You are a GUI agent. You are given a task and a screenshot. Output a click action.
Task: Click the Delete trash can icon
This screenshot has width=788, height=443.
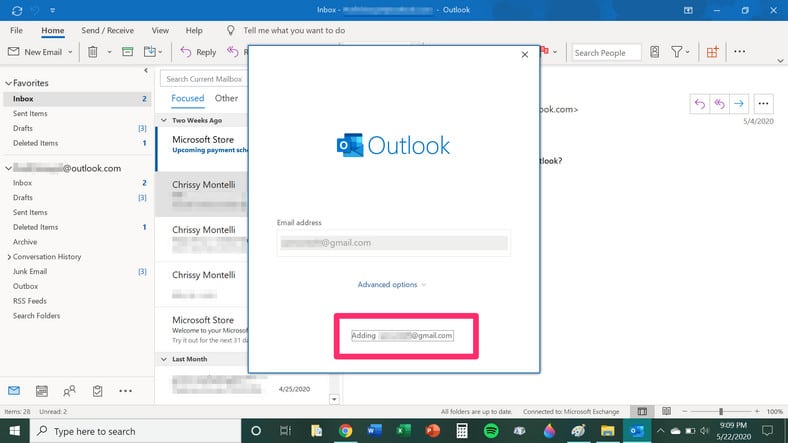coord(93,52)
